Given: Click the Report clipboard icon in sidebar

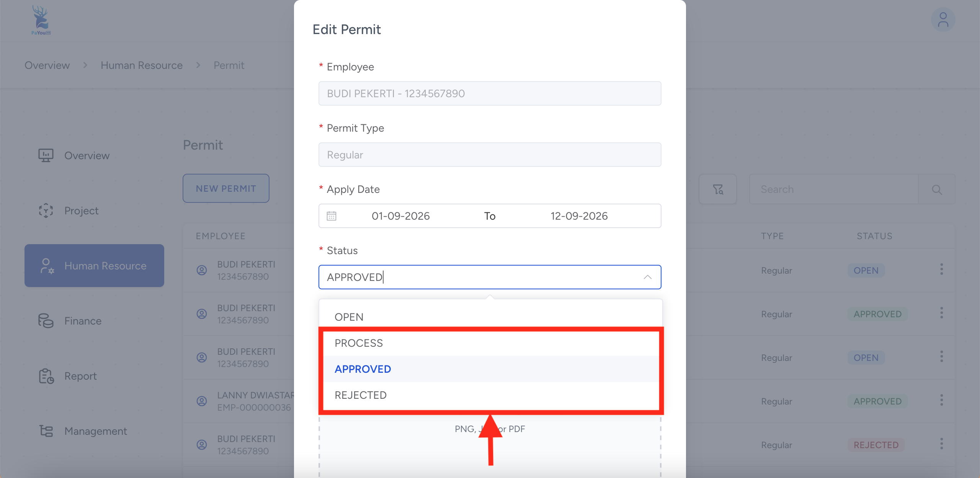Looking at the screenshot, I should pos(46,376).
